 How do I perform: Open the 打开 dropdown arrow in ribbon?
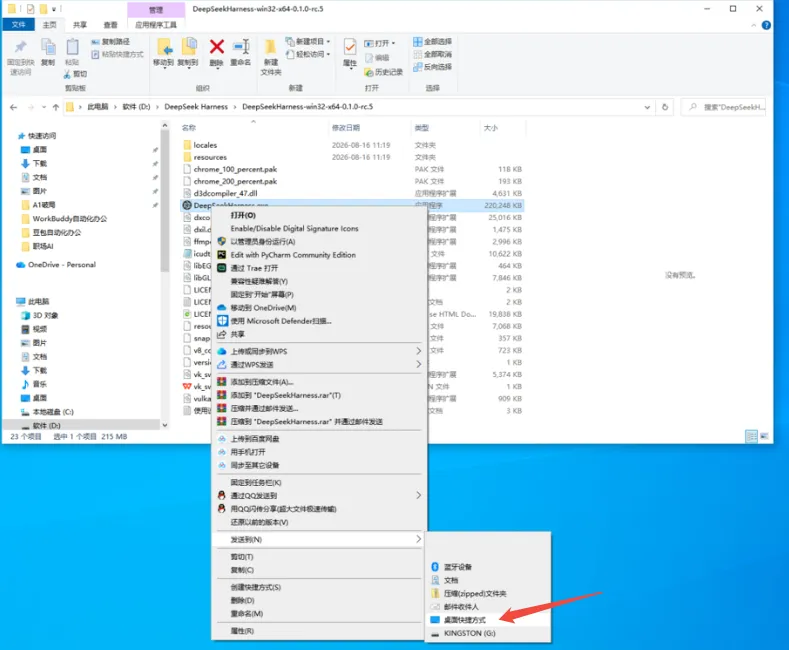click(x=393, y=43)
